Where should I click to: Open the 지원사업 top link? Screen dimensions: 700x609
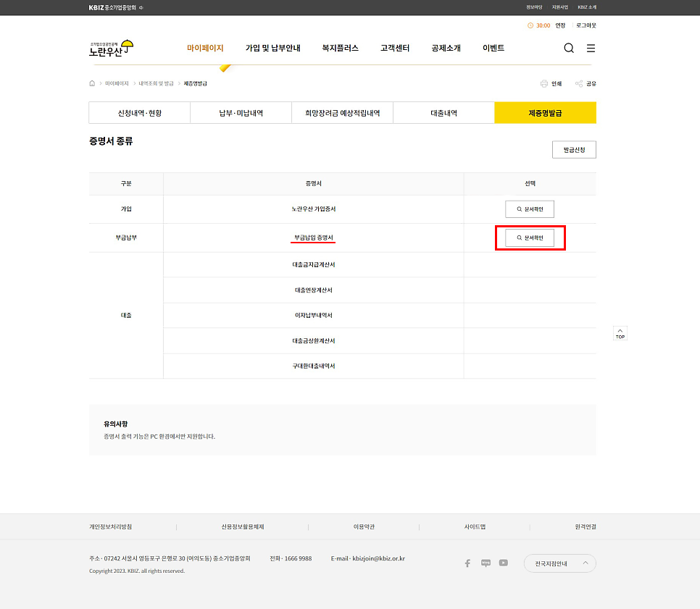(560, 7)
